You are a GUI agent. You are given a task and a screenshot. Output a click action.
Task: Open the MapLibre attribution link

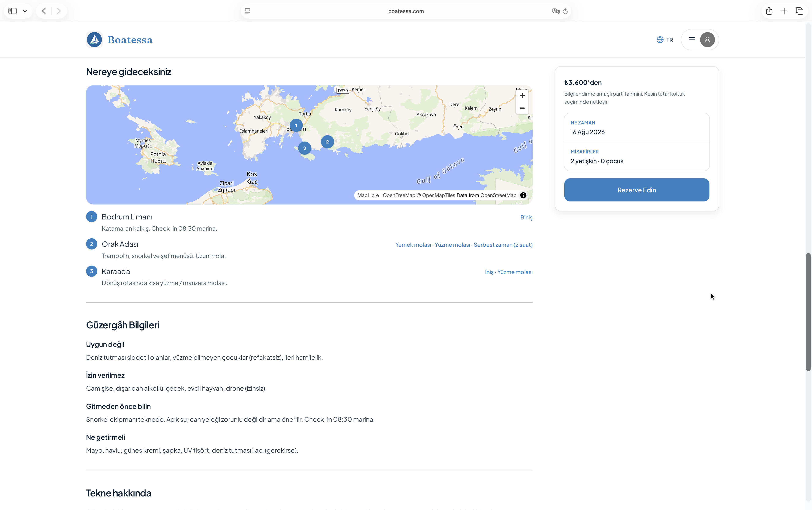pos(368,195)
